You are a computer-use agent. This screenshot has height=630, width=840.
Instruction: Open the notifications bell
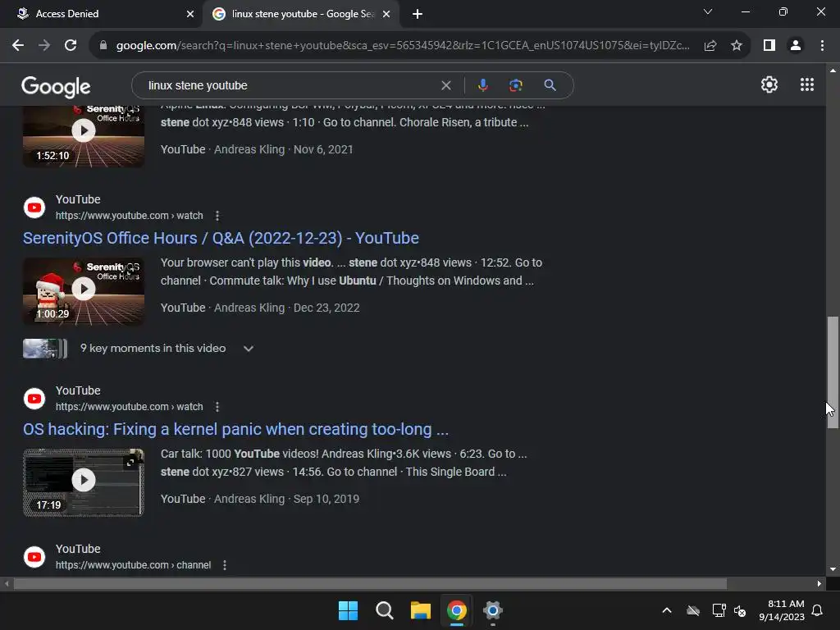[818, 610]
